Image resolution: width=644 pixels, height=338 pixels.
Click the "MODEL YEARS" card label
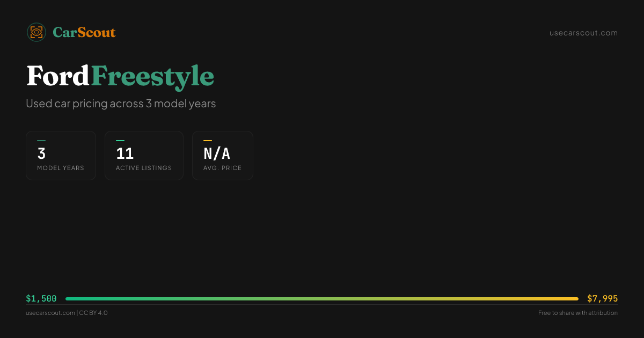pyautogui.click(x=61, y=168)
